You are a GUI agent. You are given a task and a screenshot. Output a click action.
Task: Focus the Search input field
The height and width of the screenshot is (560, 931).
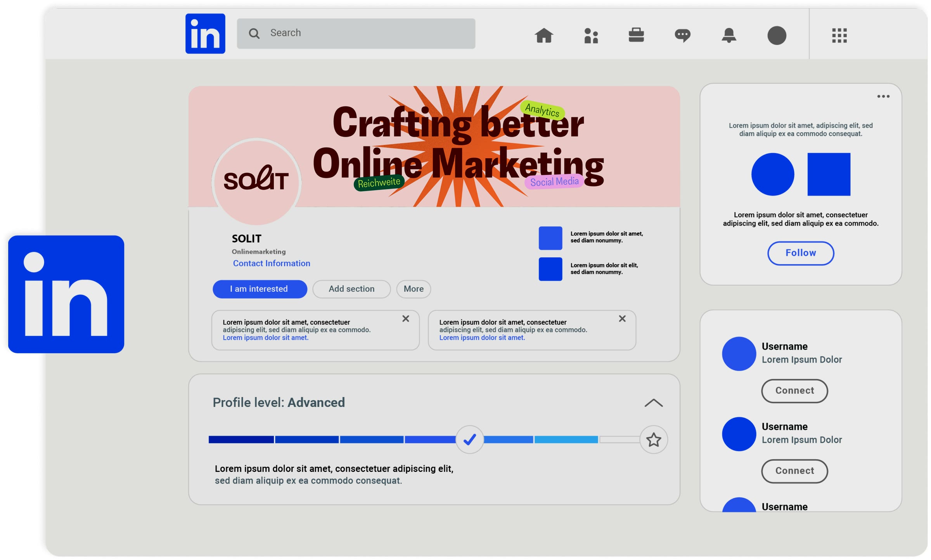click(356, 33)
